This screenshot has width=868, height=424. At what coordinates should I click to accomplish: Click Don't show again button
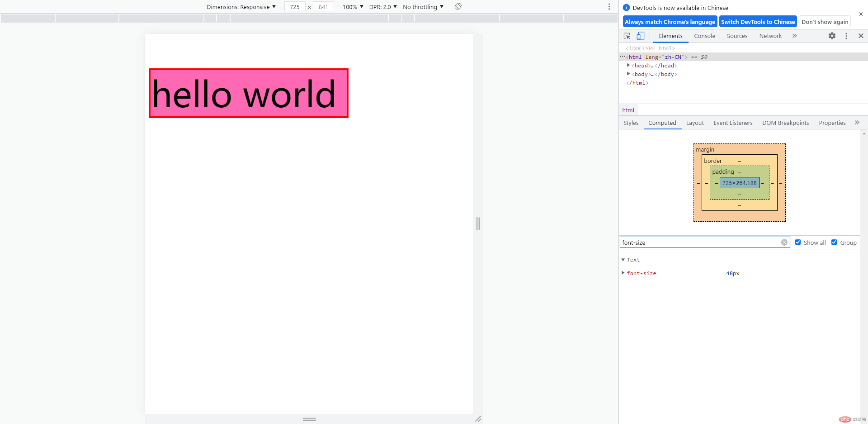(825, 22)
